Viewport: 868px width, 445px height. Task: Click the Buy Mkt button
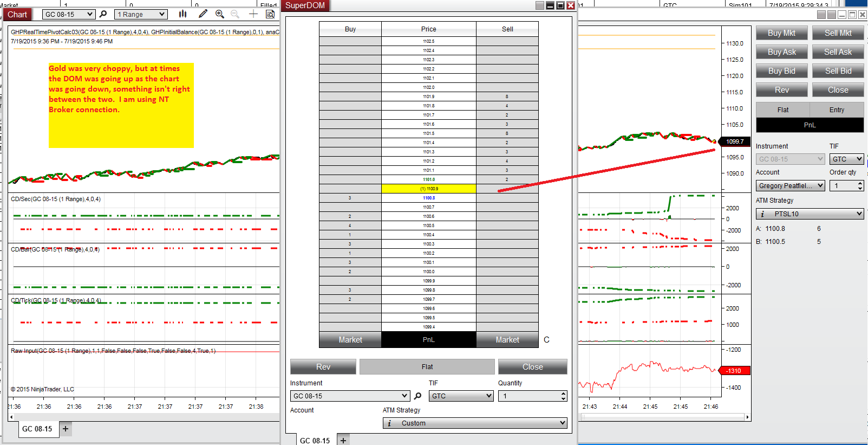[782, 33]
